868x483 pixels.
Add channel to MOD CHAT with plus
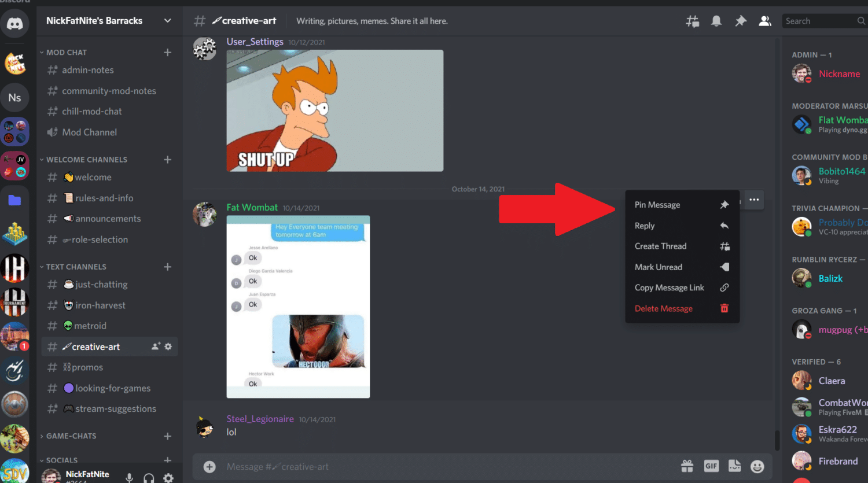(167, 53)
